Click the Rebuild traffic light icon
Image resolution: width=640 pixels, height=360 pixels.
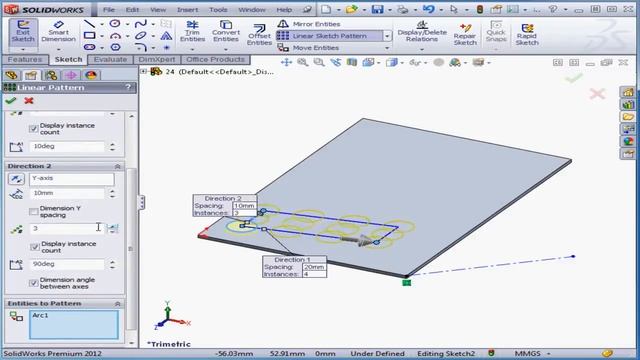pyautogui.click(x=480, y=9)
